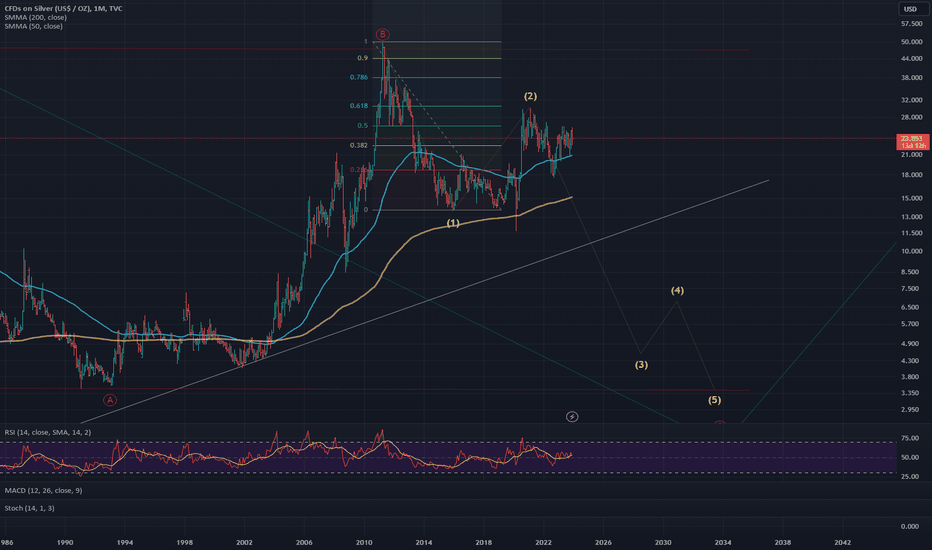Click the 50.000 price axis value
932x550 pixels.
[x=912, y=42]
